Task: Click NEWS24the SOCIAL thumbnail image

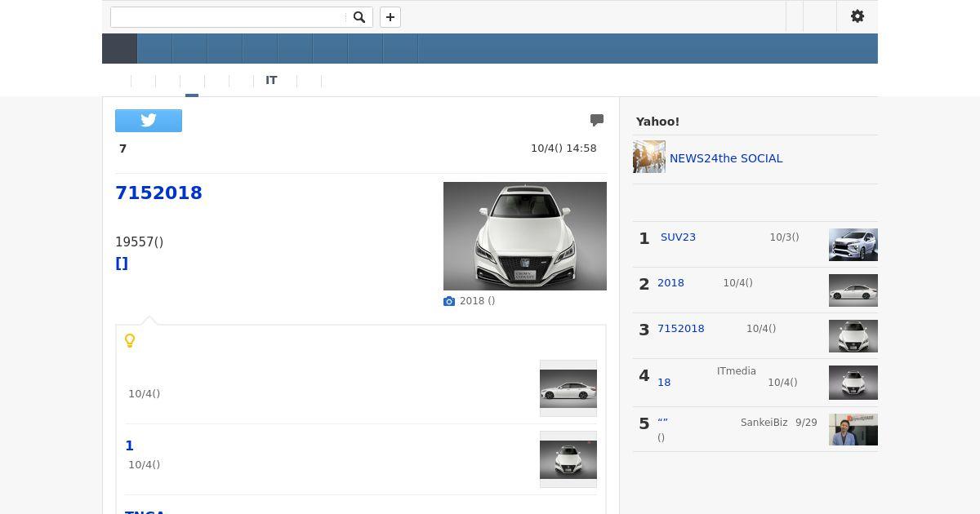Action: point(649,157)
